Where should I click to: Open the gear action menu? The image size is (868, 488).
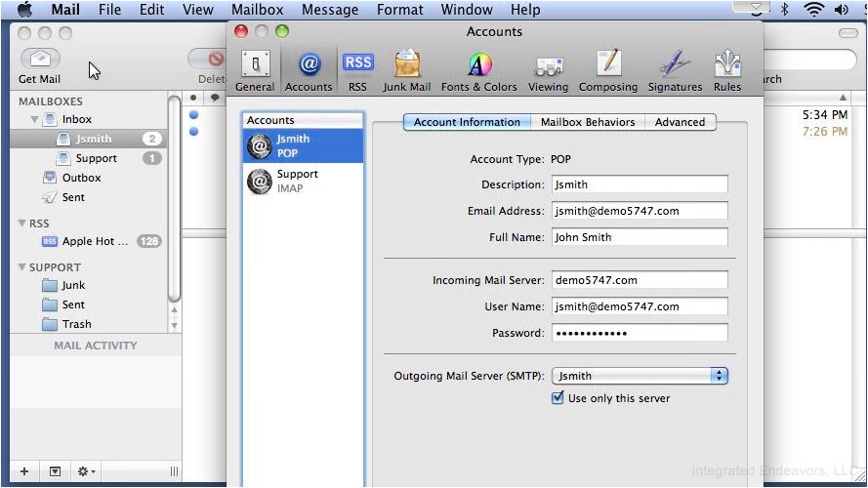point(86,471)
